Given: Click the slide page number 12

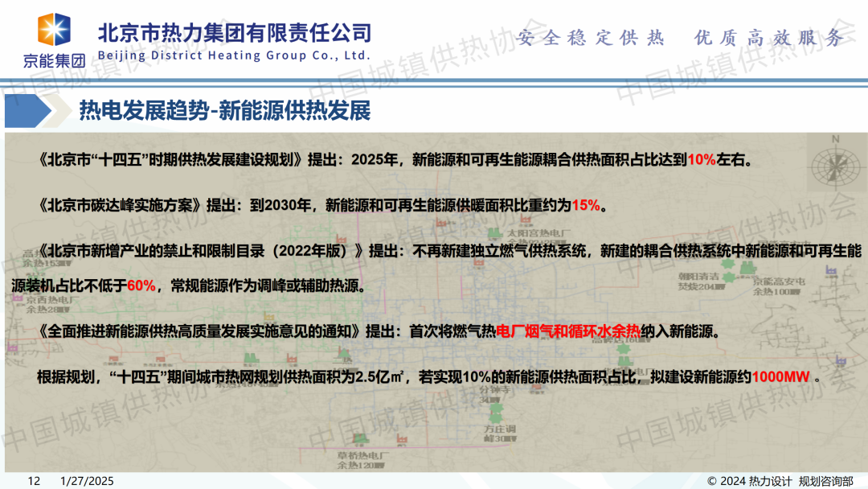Looking at the screenshot, I should point(34,481).
